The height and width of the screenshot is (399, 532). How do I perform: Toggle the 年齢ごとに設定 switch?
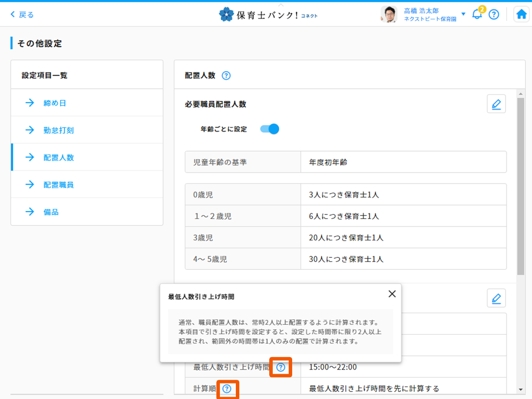click(270, 129)
